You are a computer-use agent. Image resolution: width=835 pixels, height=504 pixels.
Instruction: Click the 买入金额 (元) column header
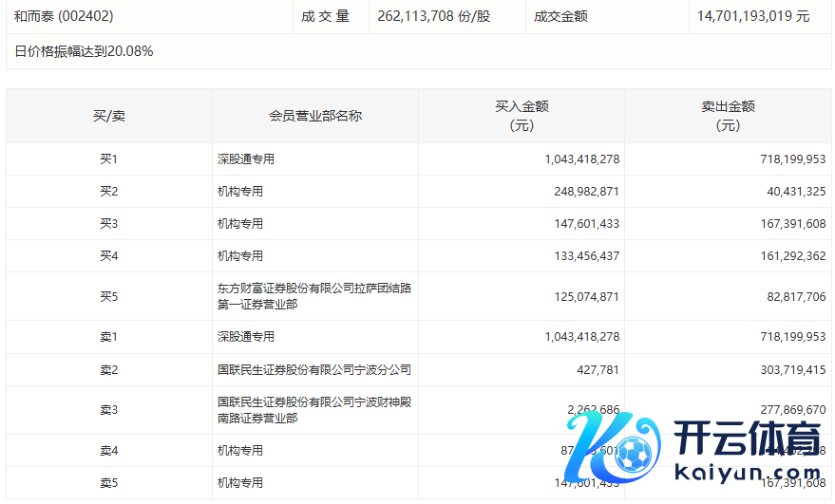[522, 116]
